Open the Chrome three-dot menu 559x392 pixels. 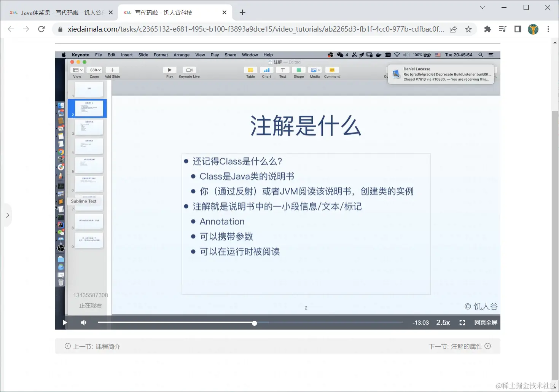click(548, 29)
